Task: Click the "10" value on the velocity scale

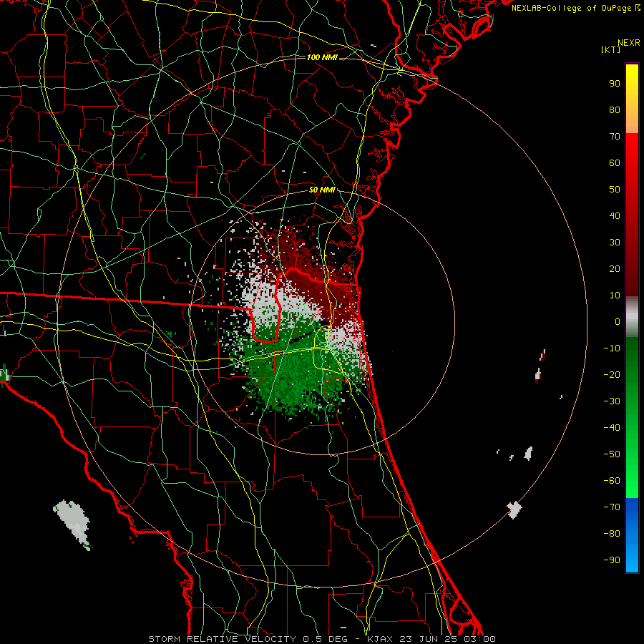Action: coord(615,296)
